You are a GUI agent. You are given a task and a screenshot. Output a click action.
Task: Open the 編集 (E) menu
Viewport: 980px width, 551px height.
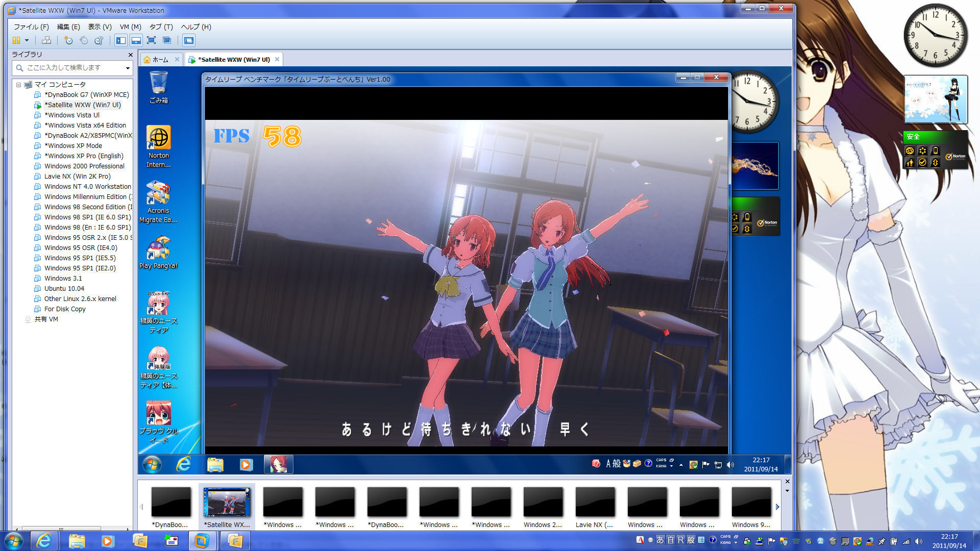coord(68,27)
